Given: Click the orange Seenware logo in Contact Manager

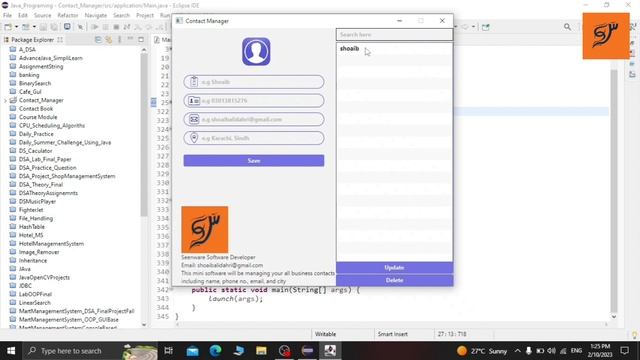Looking at the screenshot, I should tap(205, 230).
